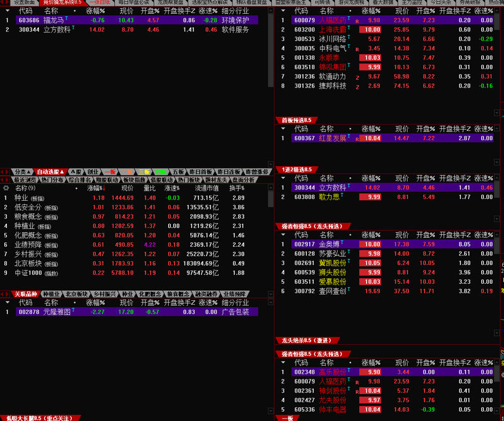Open header dropdown triangle of 元隆雅图 table
This screenshot has width=504, height=421.
click(8, 302)
